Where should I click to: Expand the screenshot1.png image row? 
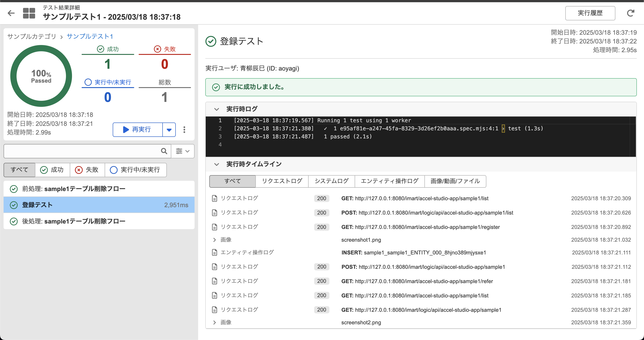tap(214, 240)
